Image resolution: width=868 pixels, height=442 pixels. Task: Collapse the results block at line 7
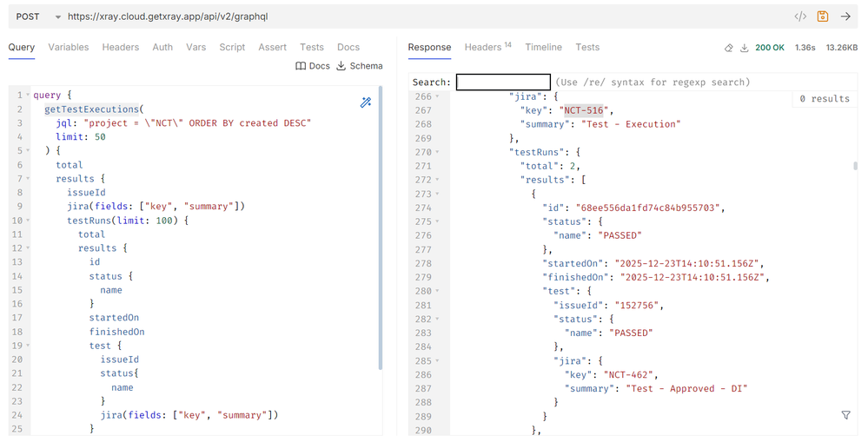28,179
